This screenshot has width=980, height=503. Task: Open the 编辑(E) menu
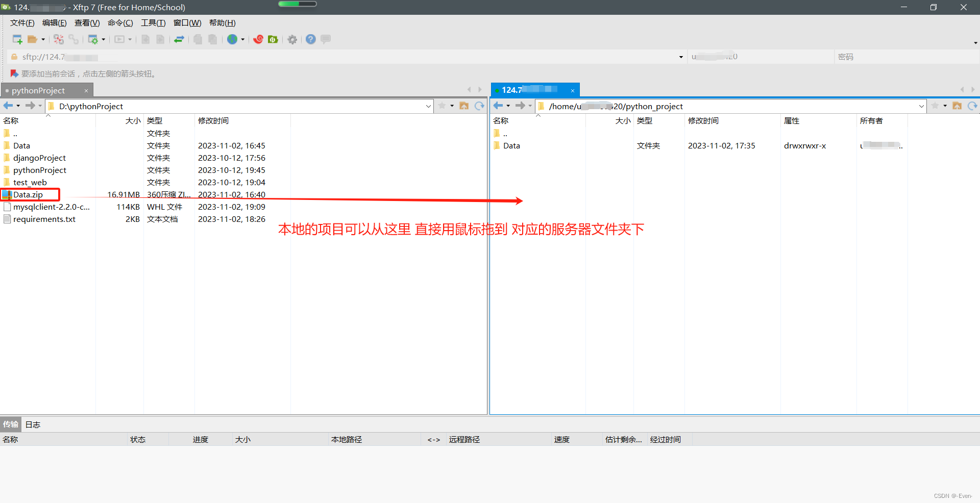55,23
